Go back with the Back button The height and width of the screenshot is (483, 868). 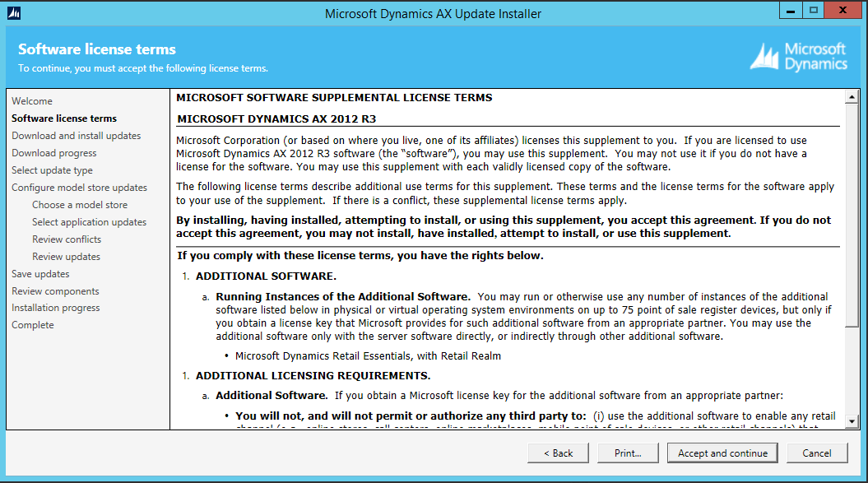[558, 453]
